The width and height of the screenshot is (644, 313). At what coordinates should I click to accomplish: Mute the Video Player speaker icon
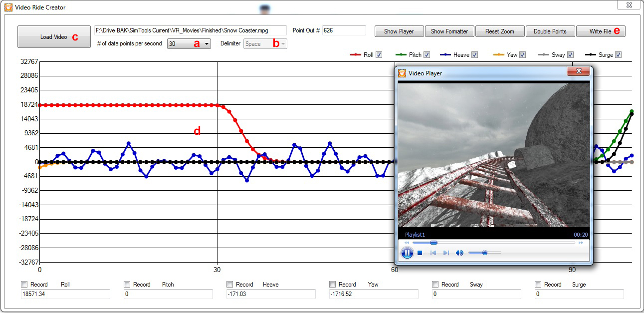(459, 253)
